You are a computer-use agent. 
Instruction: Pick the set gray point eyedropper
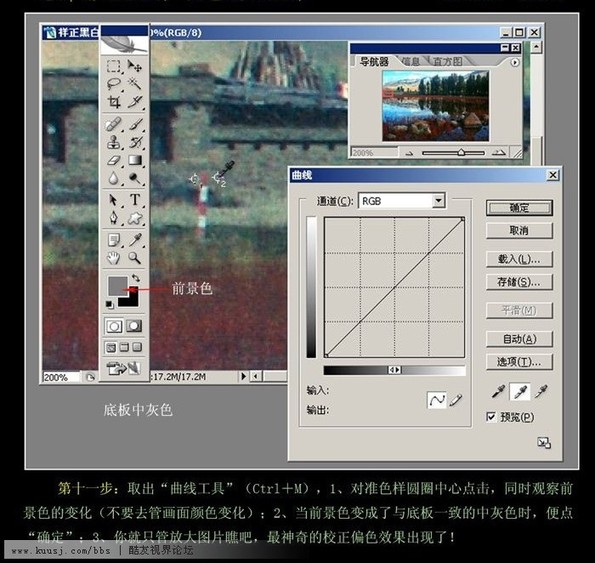click(x=520, y=391)
